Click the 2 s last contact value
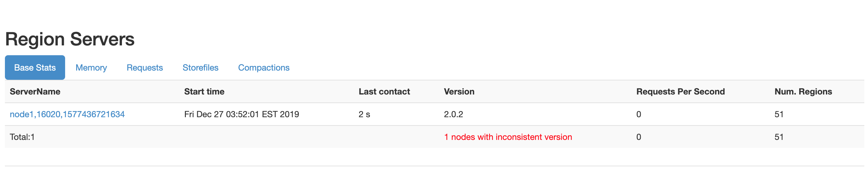This screenshot has width=868, height=189. coord(364,114)
